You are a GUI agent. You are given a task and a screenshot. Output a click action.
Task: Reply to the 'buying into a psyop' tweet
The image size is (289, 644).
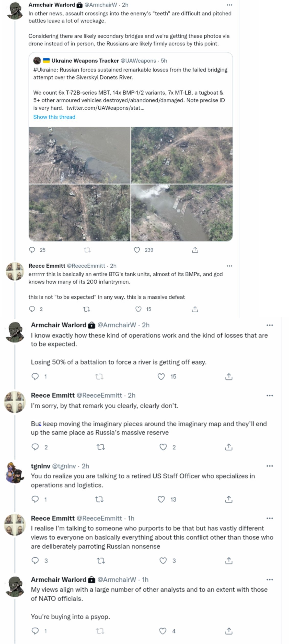(35, 631)
